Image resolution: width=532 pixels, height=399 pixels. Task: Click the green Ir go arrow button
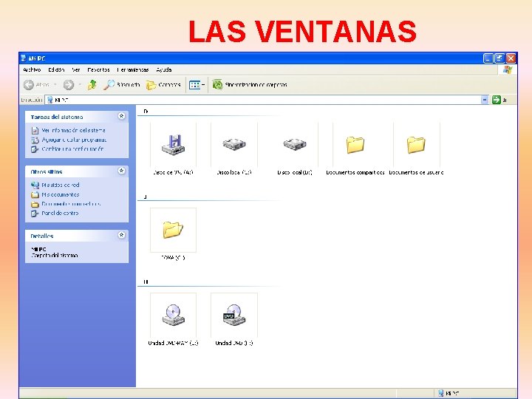point(497,100)
